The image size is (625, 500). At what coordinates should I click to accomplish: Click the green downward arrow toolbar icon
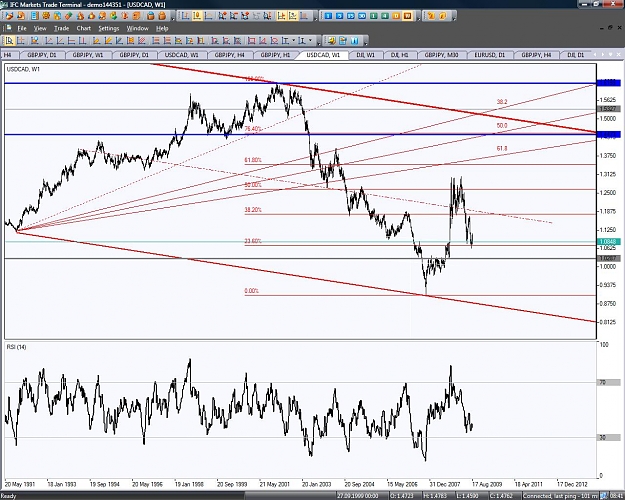(x=114, y=16)
